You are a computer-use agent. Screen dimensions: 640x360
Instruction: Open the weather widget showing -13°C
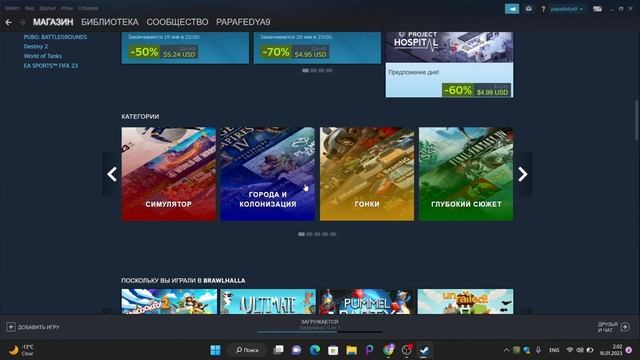tap(22, 350)
